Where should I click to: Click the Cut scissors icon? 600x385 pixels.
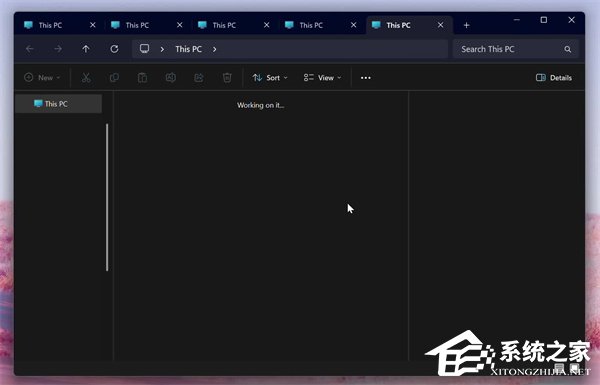[x=86, y=78]
